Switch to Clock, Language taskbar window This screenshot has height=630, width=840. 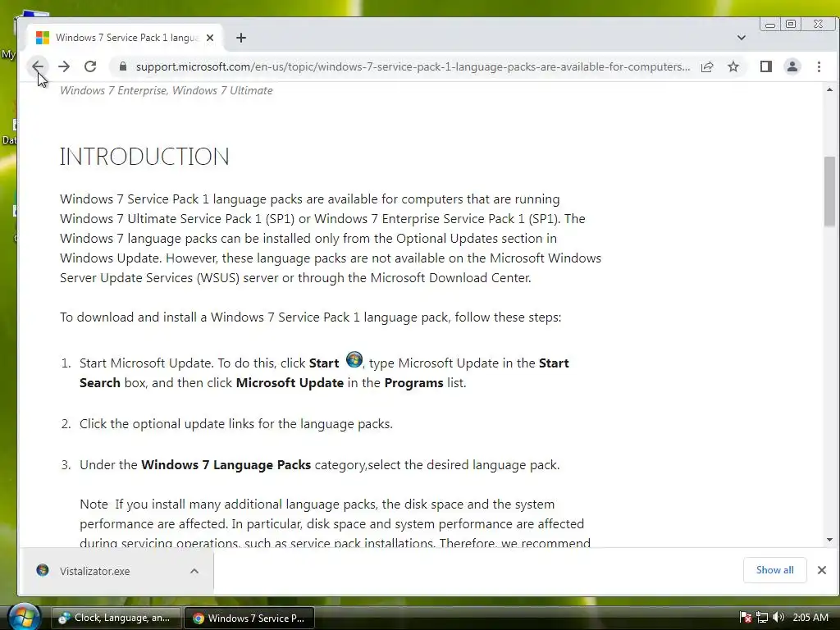(115, 618)
